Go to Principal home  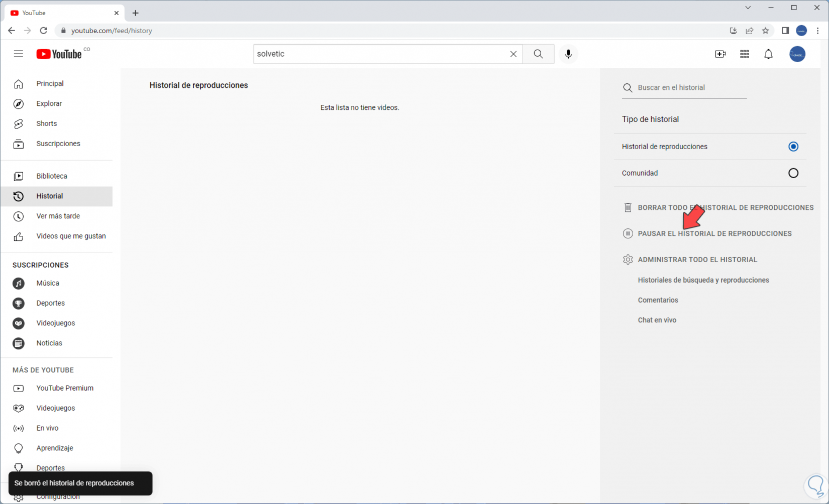(x=57, y=83)
